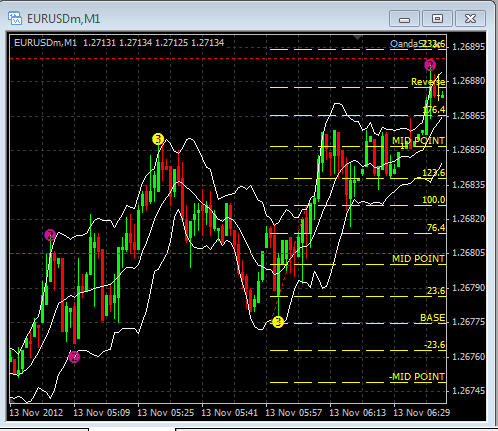
Task: Click the Reverse Fibonacci level label
Action: [x=428, y=82]
